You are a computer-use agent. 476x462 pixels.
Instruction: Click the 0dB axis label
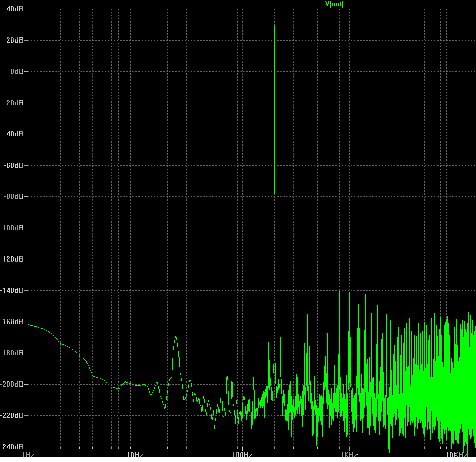point(17,72)
